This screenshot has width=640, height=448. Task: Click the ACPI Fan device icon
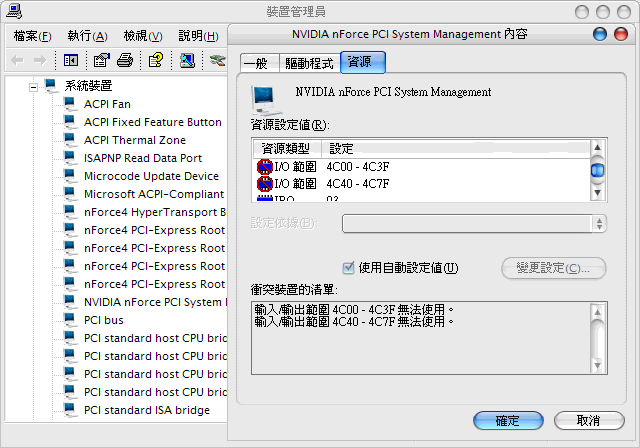point(71,104)
